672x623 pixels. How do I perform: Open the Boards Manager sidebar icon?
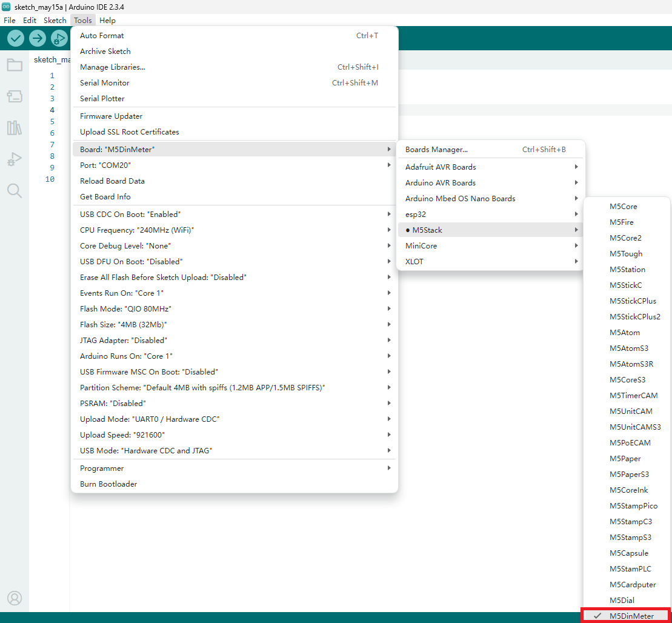pyautogui.click(x=15, y=96)
